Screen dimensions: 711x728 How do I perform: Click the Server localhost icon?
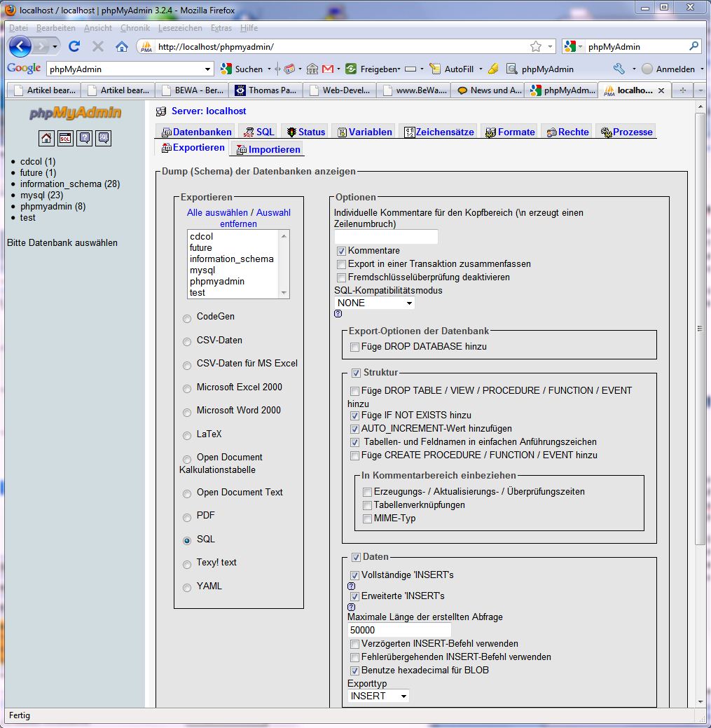[x=161, y=111]
